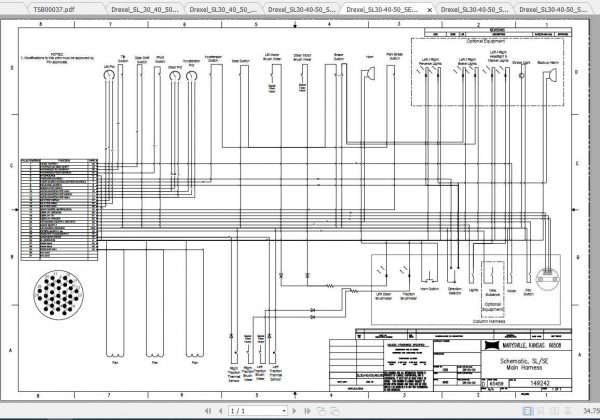Click the 'Optional Equipment' label in the top box

point(486,41)
